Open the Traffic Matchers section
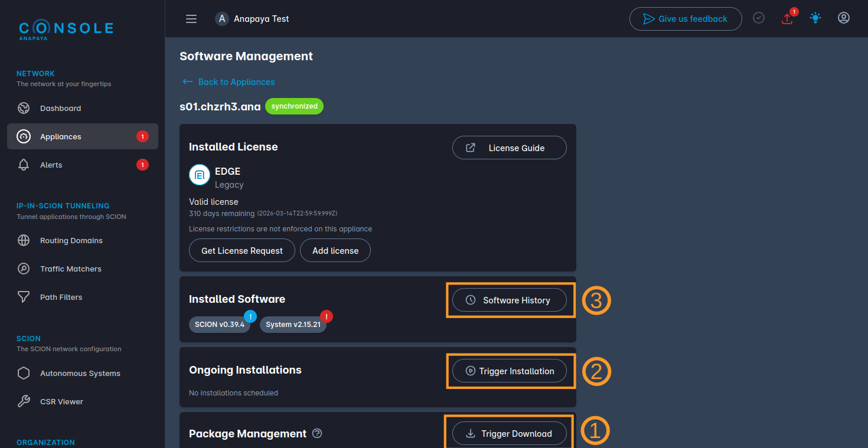The width and height of the screenshot is (868, 448). pyautogui.click(x=71, y=269)
